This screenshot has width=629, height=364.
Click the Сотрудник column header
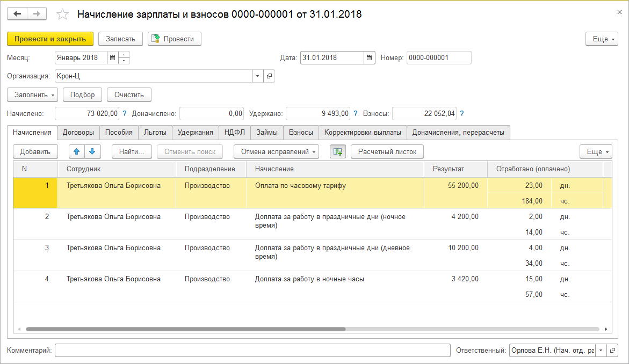click(117, 169)
